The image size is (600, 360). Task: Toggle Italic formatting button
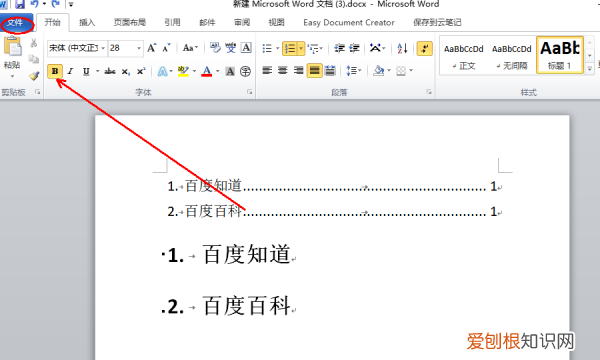70,72
